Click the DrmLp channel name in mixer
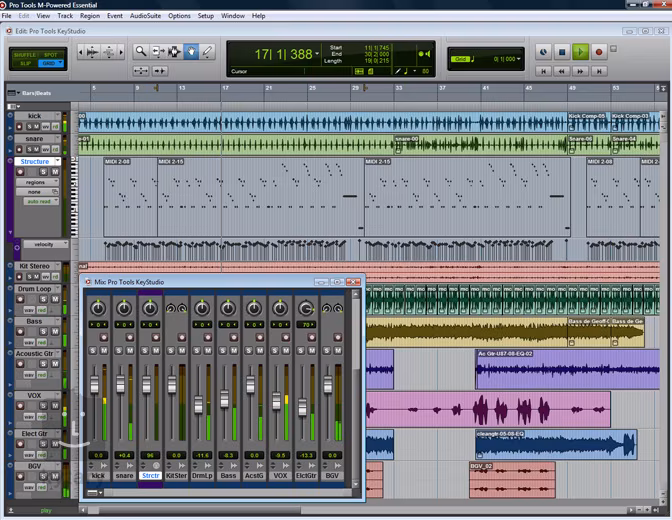672x520 pixels. click(202, 476)
